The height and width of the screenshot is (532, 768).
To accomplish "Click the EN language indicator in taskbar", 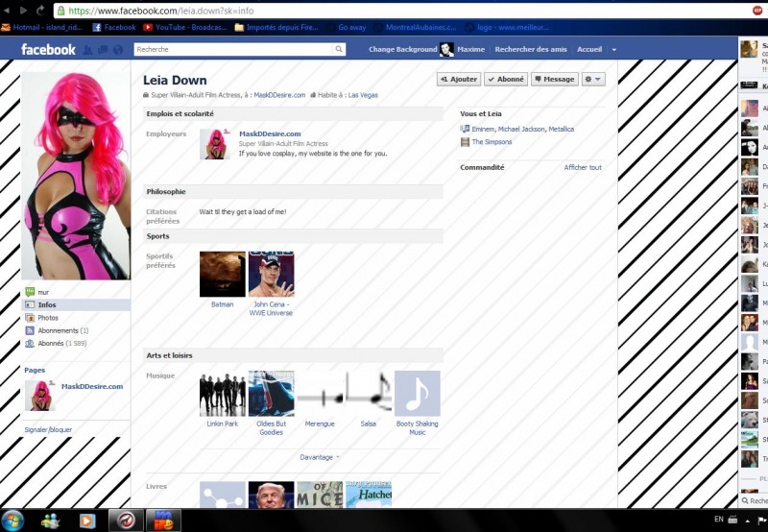I will tap(718, 520).
